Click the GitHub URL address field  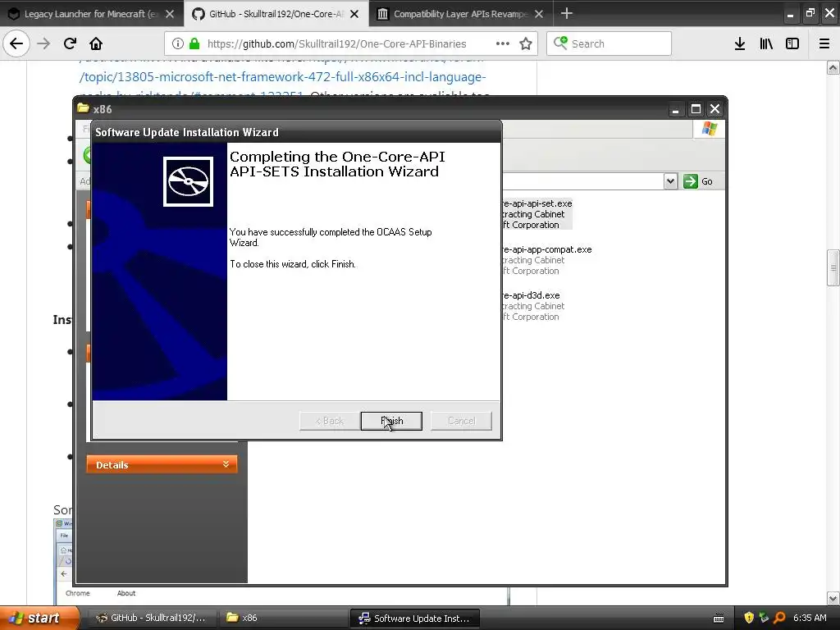point(336,44)
